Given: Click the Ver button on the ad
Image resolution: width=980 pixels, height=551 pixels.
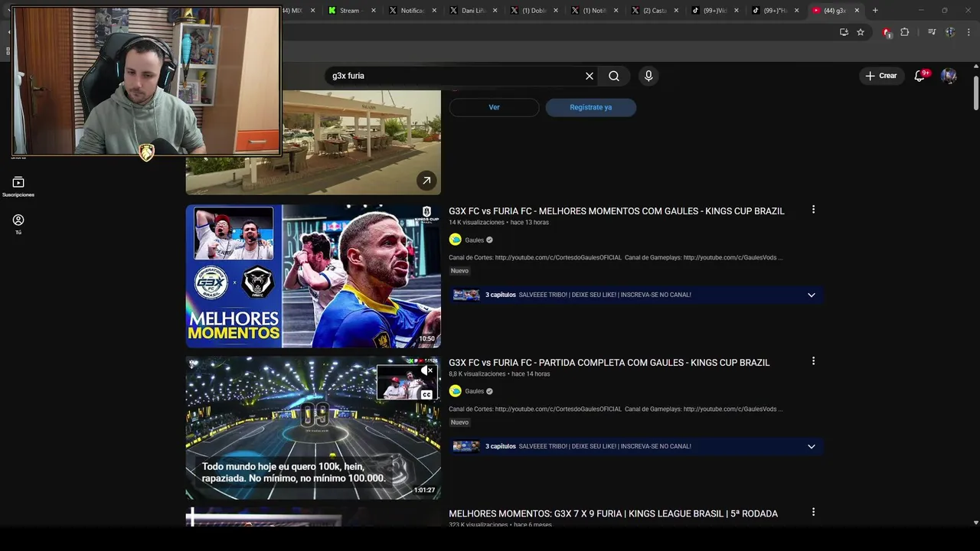Looking at the screenshot, I should pyautogui.click(x=494, y=107).
